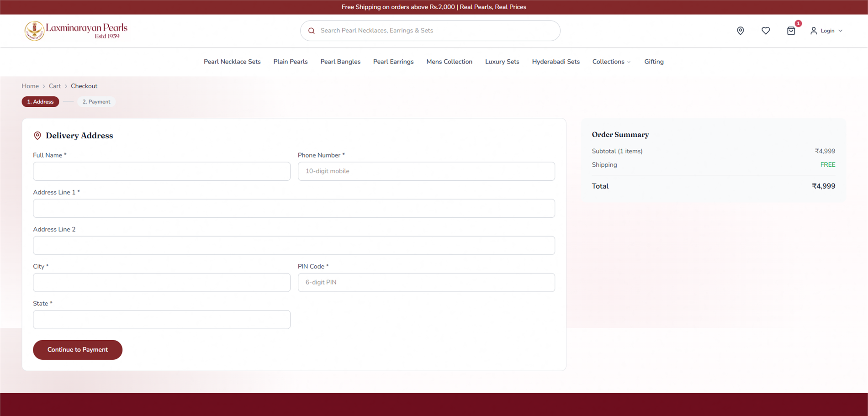Click the Home breadcrumb link
Screen dimensions: 868x416
(x=30, y=86)
